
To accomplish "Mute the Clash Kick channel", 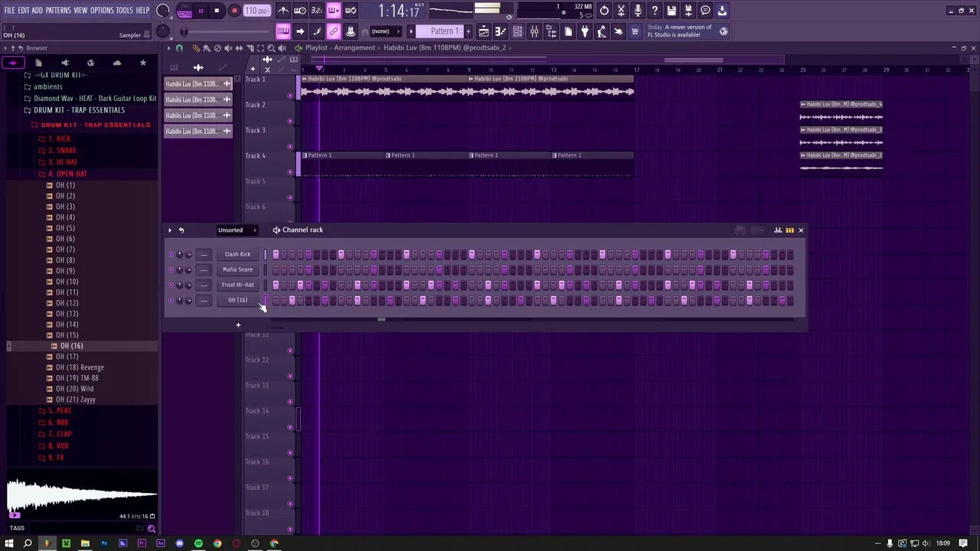I will tap(170, 254).
